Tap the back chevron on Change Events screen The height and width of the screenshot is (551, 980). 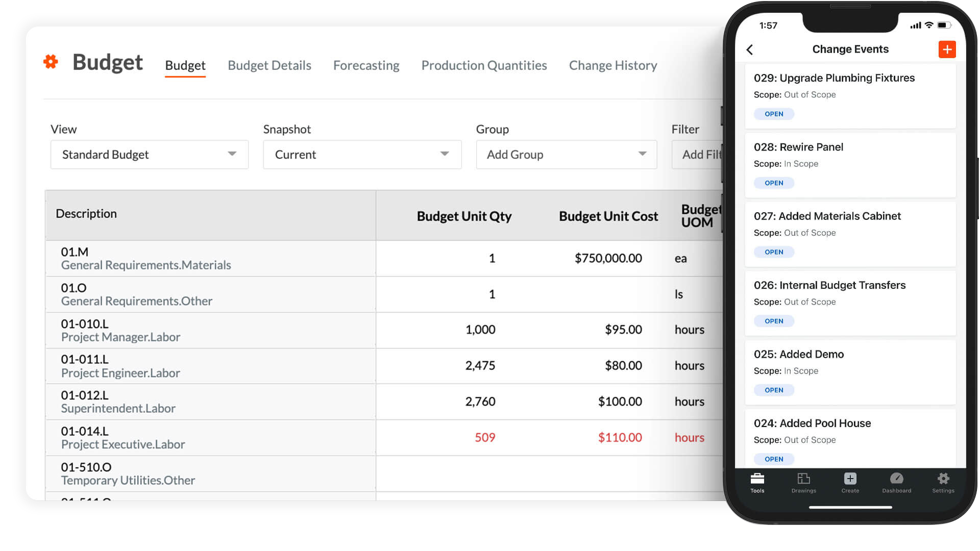point(750,49)
